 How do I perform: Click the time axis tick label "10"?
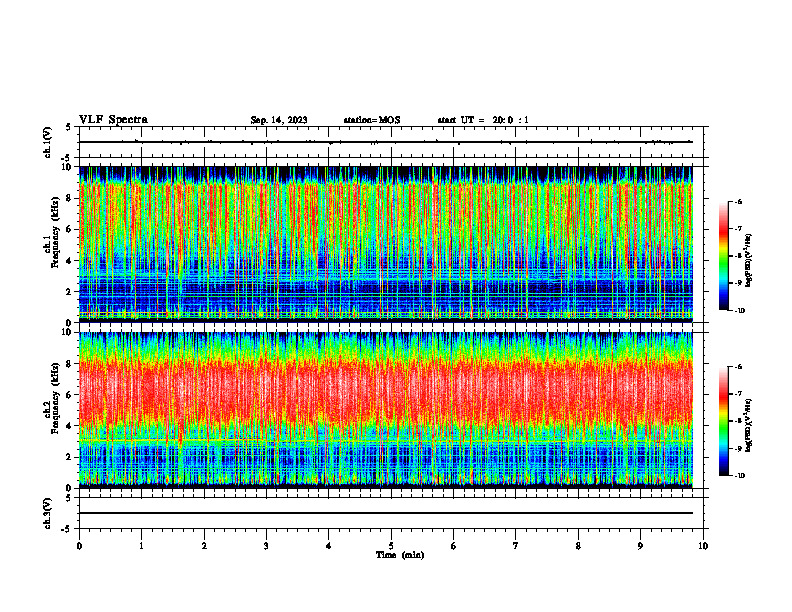[x=703, y=546]
